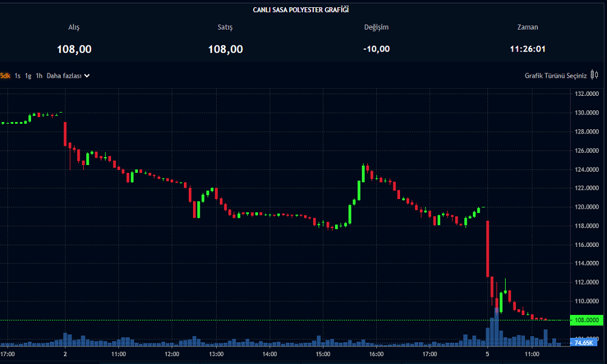Viewport: 607px width, 364px height.
Task: Click the 128.0000 price axis label
Action: tap(586, 132)
